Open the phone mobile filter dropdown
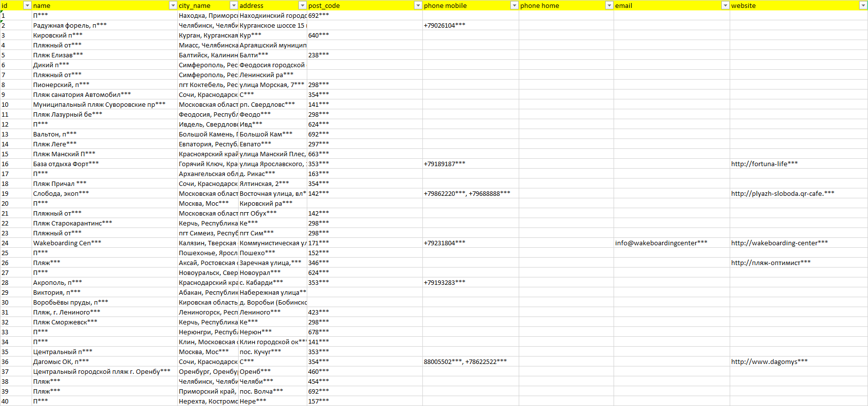This screenshot has width=868, height=406. tap(514, 5)
